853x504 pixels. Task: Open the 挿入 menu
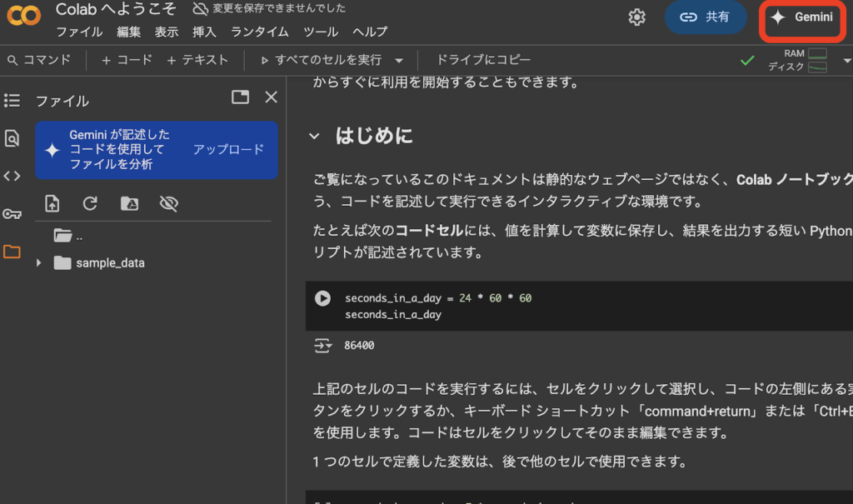pos(204,32)
